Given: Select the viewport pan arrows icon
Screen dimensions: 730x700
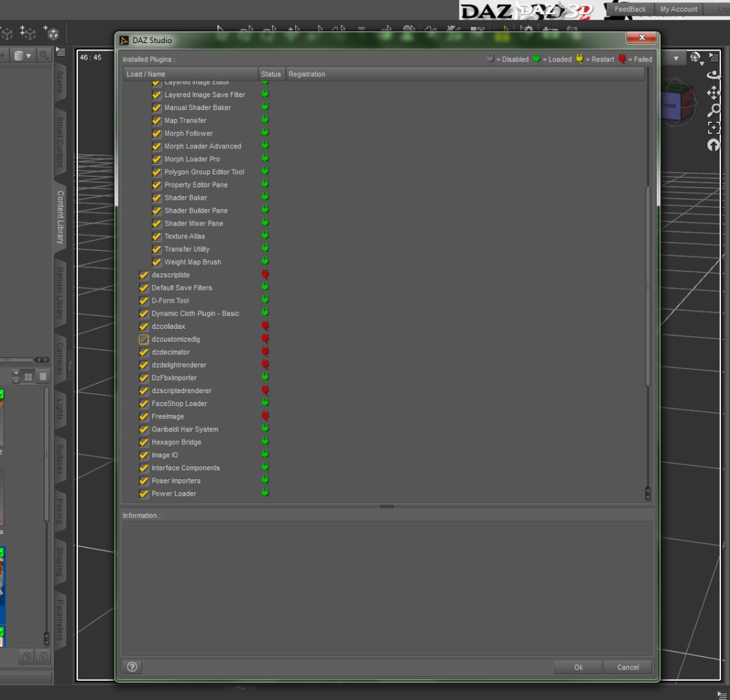Looking at the screenshot, I should [714, 93].
